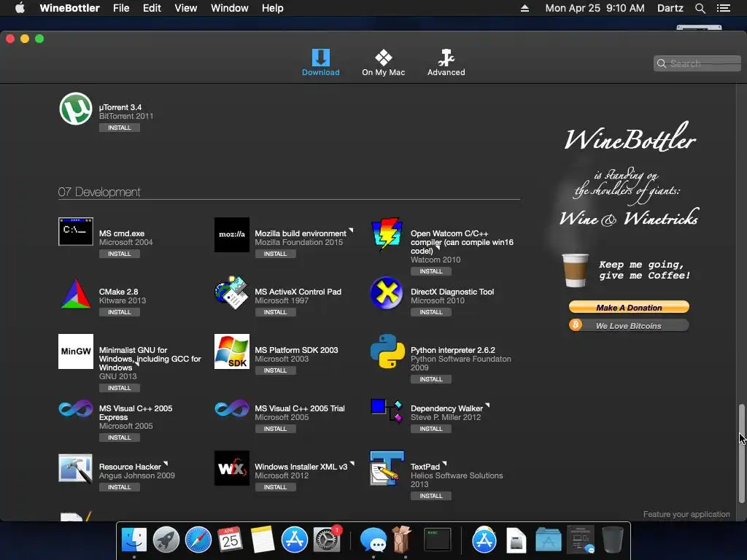Click the Resource Hacker icon
The image size is (747, 560).
coord(76,469)
